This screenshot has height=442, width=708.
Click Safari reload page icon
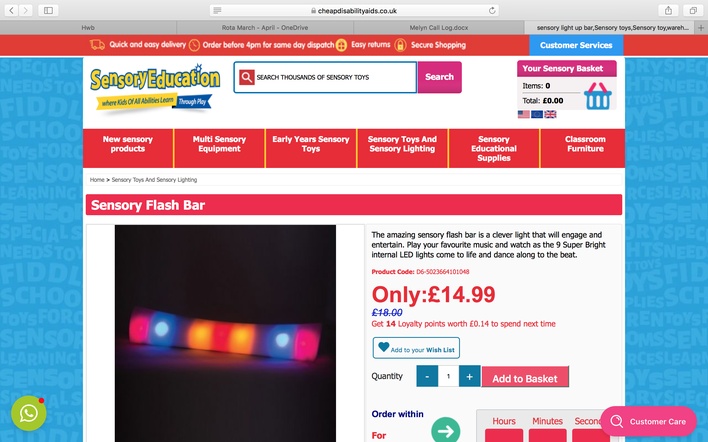[492, 10]
